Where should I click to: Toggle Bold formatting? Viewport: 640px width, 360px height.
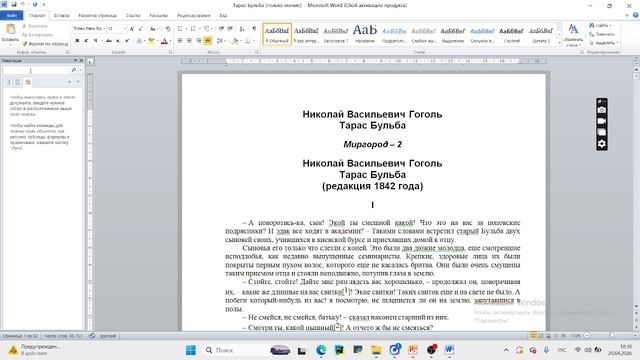pos(77,41)
